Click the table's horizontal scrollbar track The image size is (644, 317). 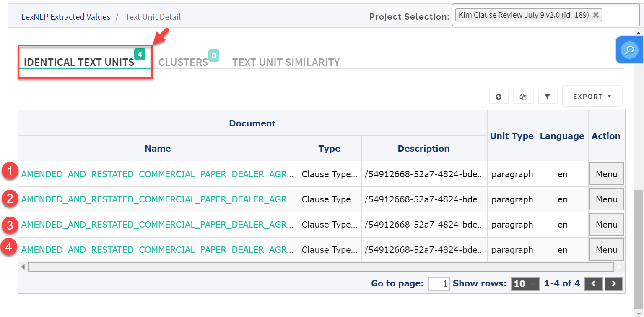(321, 267)
